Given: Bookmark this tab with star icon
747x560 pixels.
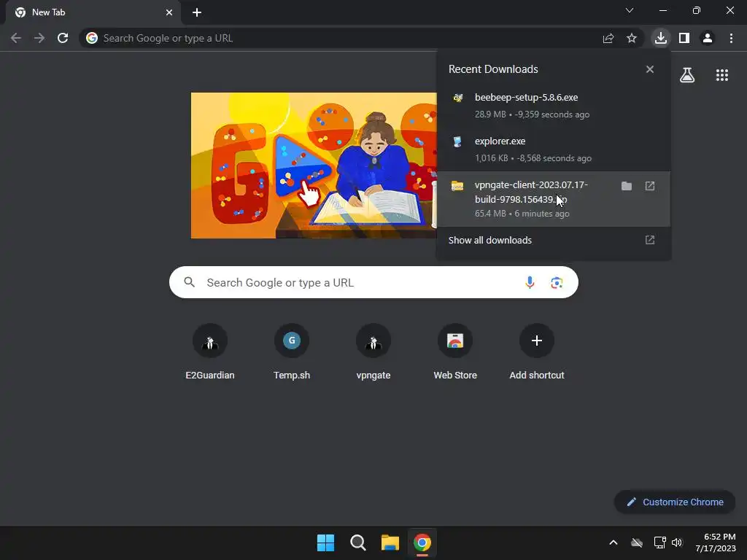Looking at the screenshot, I should click(632, 38).
